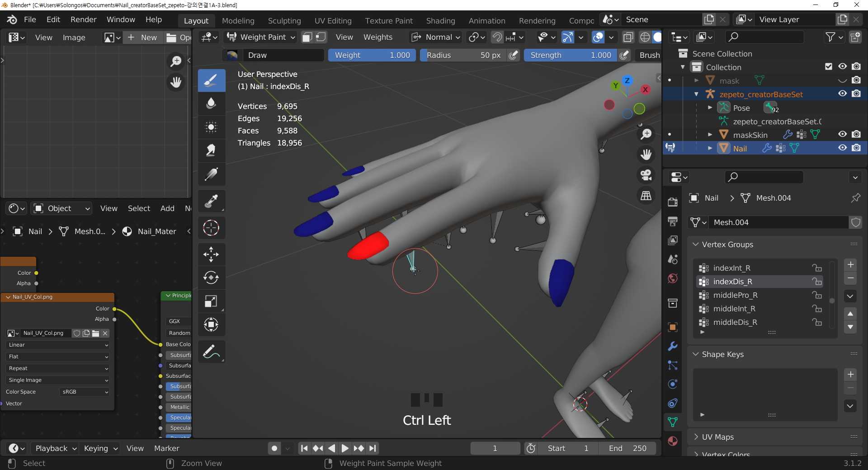Hide the Nail object in viewport
This screenshot has width=868, height=470.
pyautogui.click(x=842, y=148)
